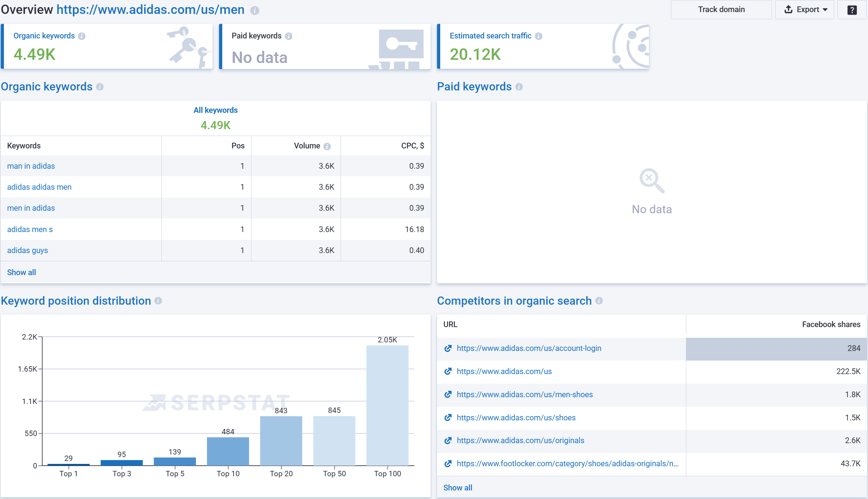Click the external link icon beside adidas.com/us/originals

coord(448,441)
